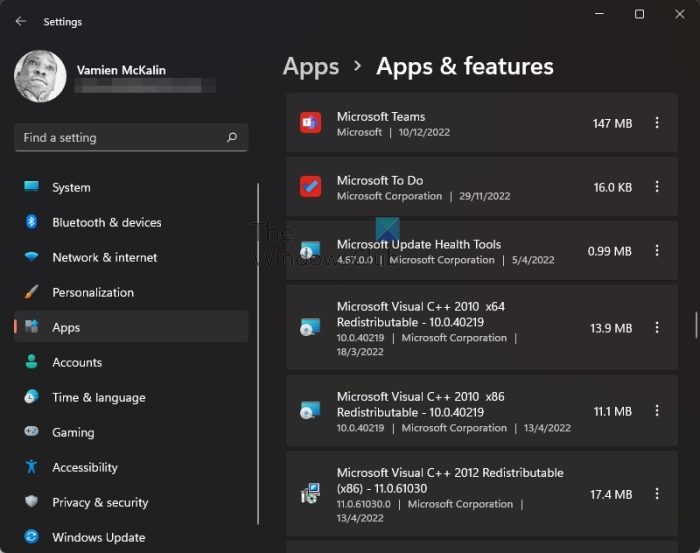Open three-dot menu for Visual C++ 2012 Redistributable
Viewport: 700px width, 553px height.
point(657,494)
